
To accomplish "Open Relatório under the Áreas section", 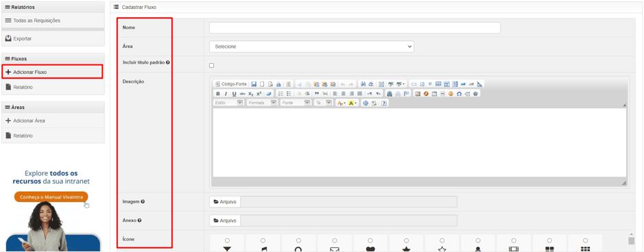I will pos(53,136).
